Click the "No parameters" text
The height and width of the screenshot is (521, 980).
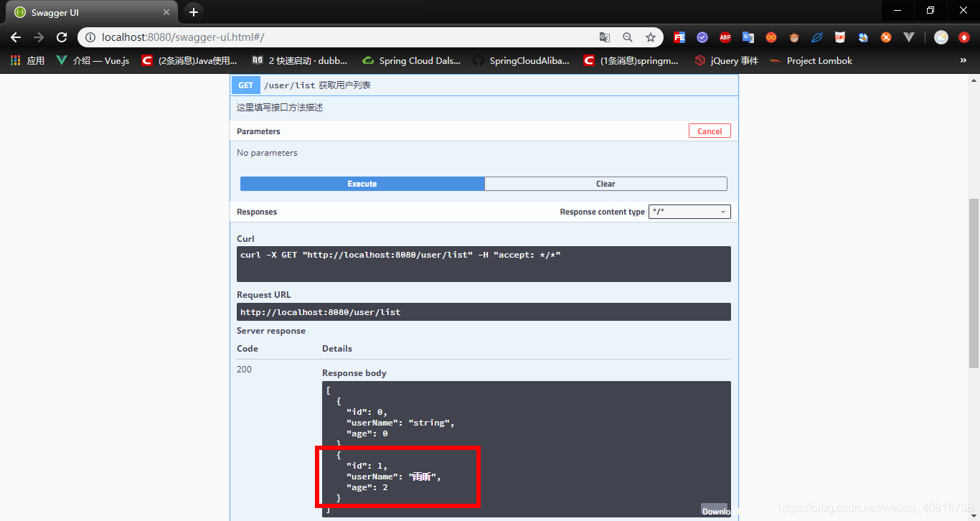point(267,153)
